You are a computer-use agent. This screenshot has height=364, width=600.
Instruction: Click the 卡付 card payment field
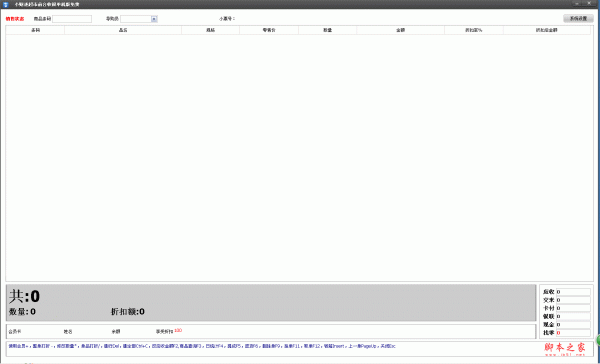pyautogui.click(x=573, y=308)
